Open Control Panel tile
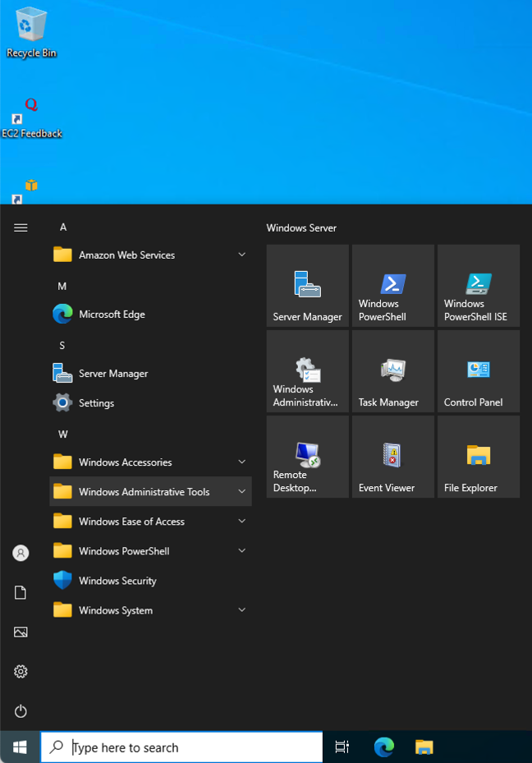This screenshot has height=763, width=532. (x=479, y=370)
